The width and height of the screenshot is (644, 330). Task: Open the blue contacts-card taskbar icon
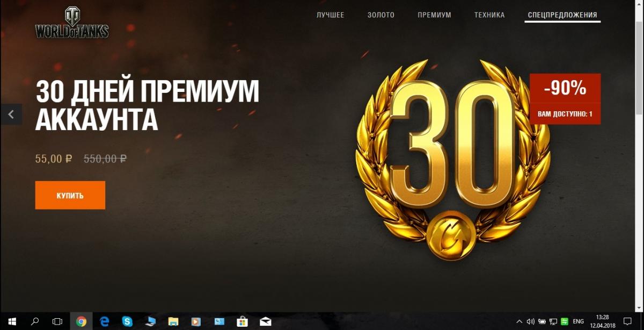point(219,321)
